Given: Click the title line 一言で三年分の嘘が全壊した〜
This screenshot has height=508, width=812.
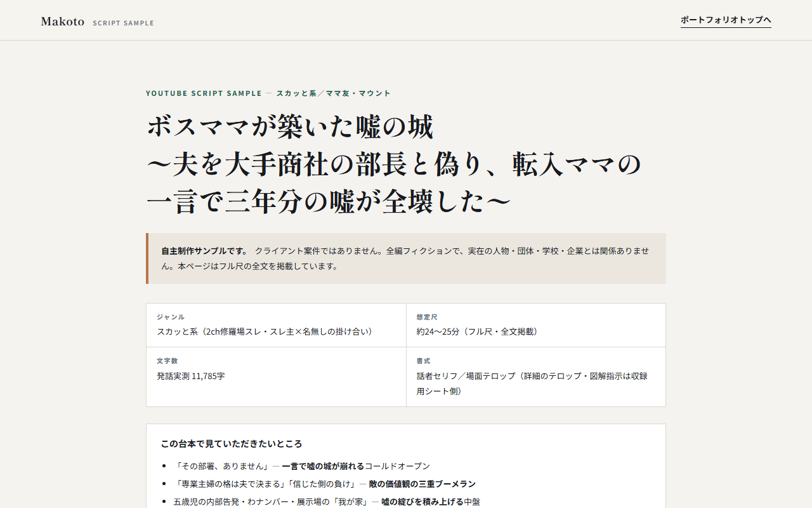Looking at the screenshot, I should pos(329,202).
